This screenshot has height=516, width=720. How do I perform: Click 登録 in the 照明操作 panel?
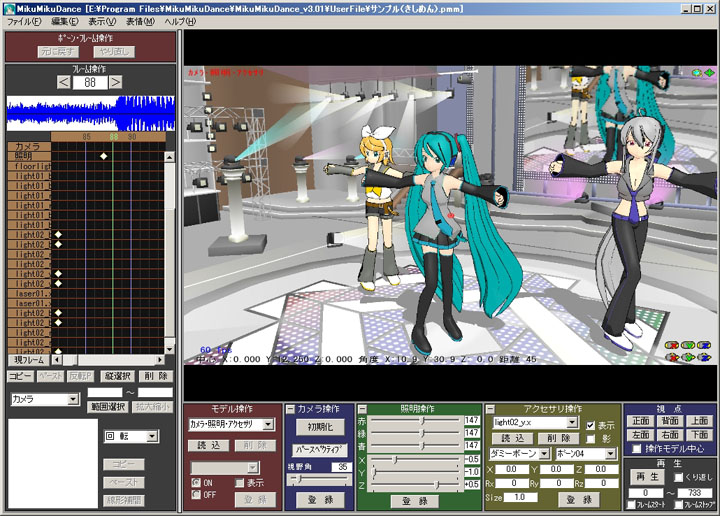coord(415,501)
